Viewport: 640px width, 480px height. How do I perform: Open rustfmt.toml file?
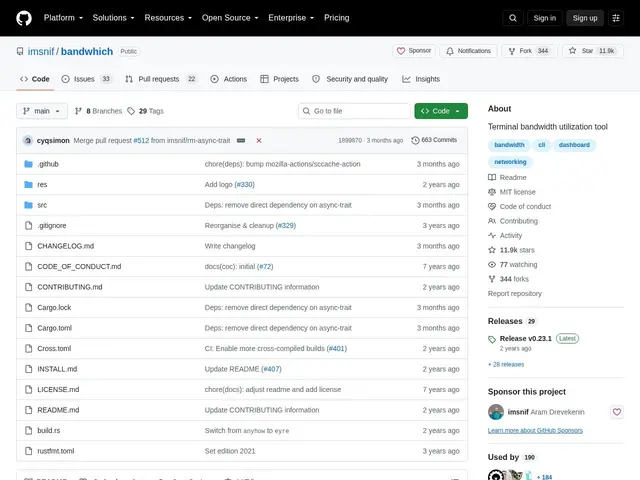[x=56, y=451]
